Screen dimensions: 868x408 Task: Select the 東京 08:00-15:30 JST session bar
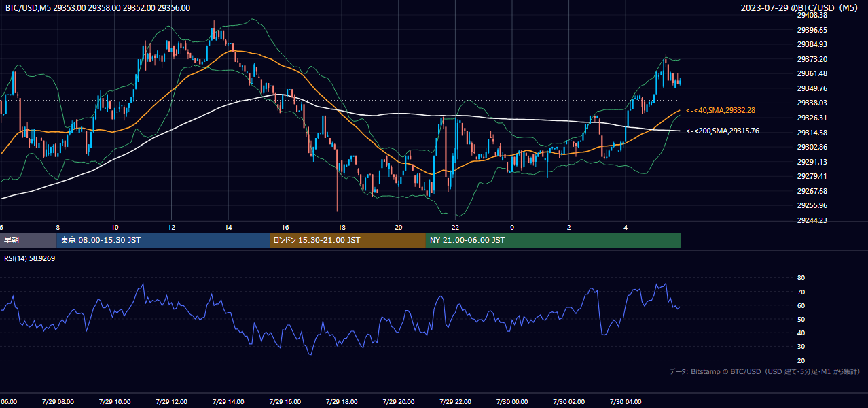[x=163, y=240]
